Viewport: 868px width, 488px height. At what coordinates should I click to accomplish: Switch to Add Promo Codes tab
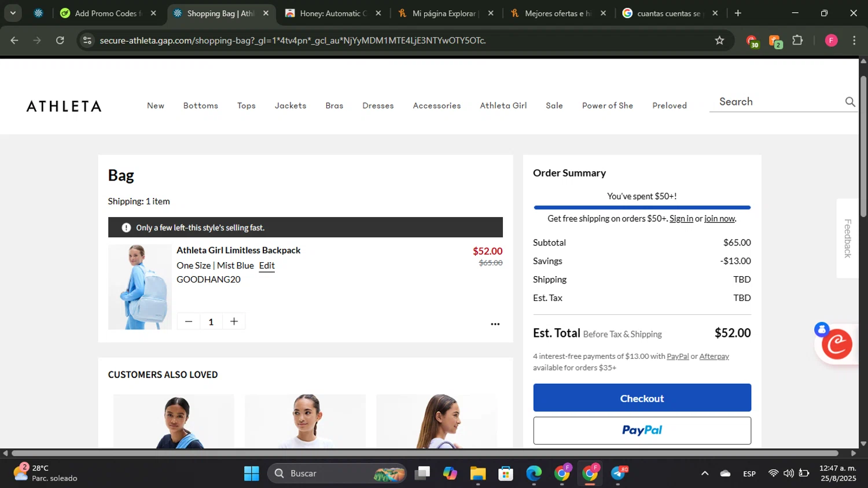108,13
